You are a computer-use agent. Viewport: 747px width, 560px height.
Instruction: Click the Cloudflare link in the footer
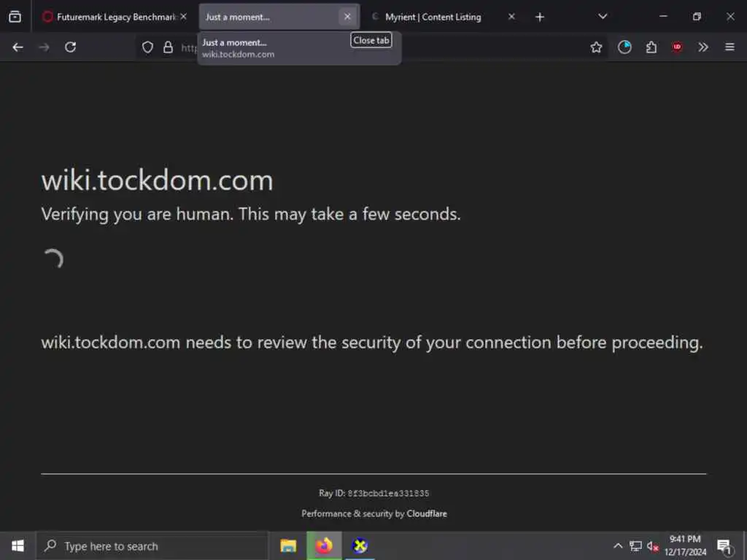point(426,513)
